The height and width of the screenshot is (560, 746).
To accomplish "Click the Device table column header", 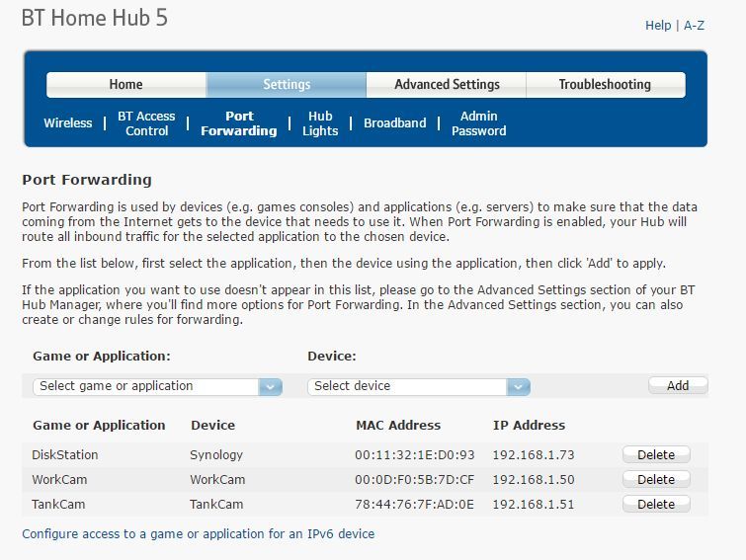I will tap(212, 425).
